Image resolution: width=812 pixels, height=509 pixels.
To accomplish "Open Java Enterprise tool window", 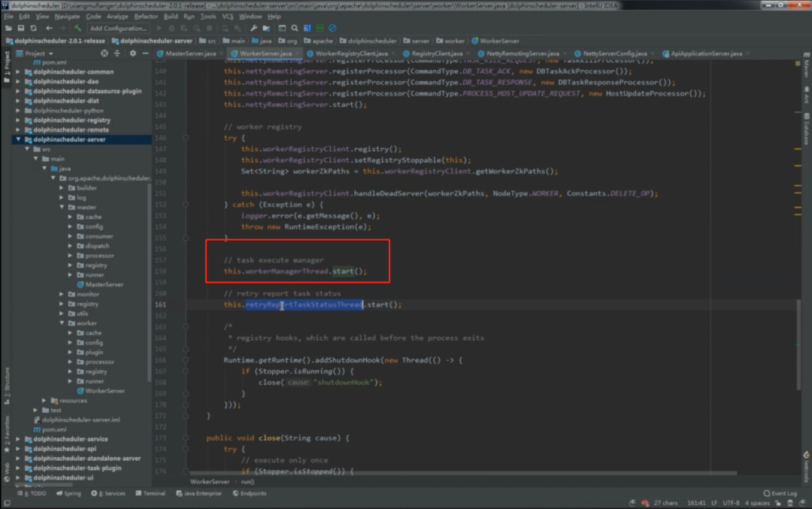I will 198,493.
